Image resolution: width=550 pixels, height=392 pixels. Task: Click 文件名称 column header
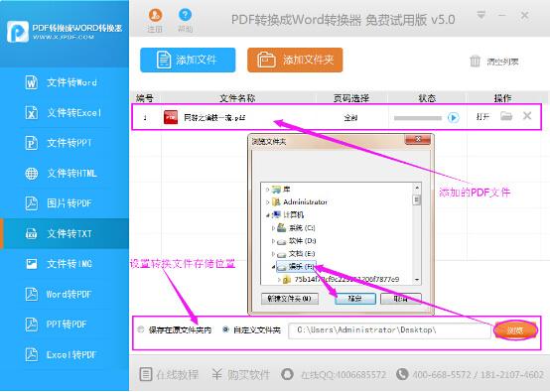coord(237,98)
